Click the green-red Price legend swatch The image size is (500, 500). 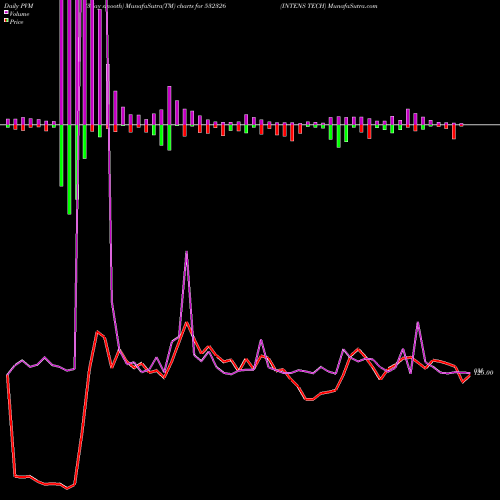(6, 21)
